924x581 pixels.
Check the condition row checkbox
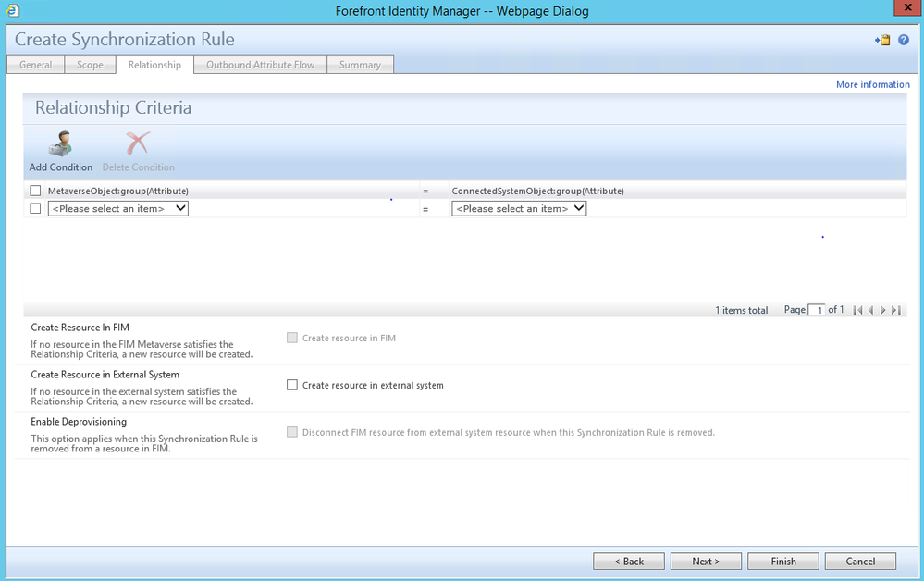(35, 208)
